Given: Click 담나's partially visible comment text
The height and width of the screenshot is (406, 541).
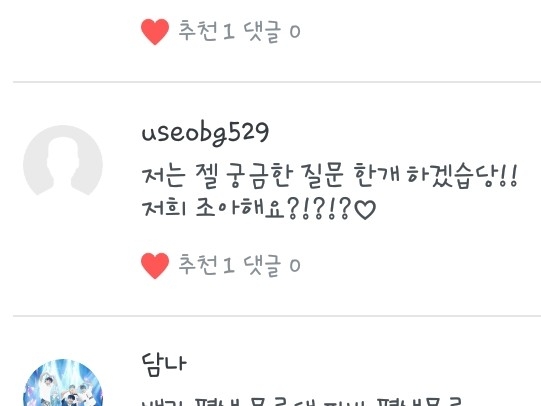Looking at the screenshot, I should (x=302, y=402).
